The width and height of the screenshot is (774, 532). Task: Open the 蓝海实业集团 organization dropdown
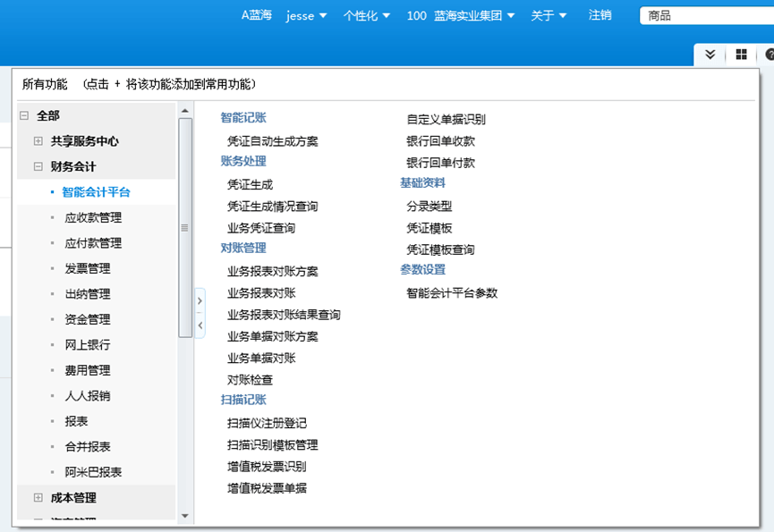[x=474, y=16]
